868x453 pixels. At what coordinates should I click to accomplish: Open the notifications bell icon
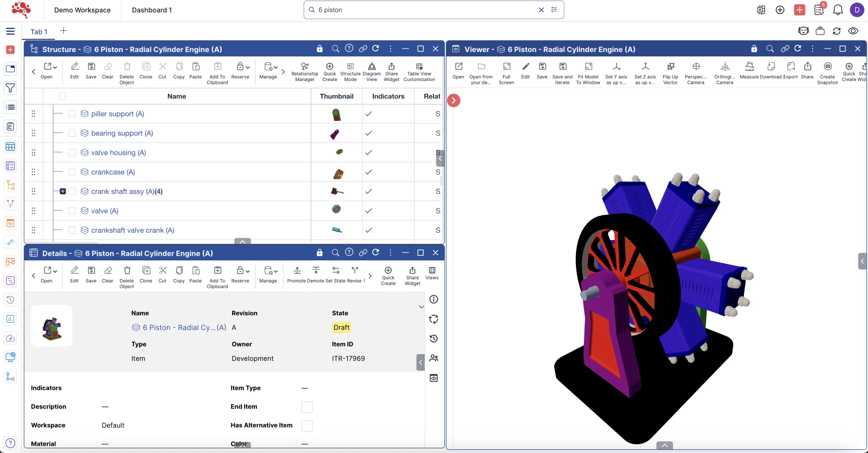coord(837,10)
